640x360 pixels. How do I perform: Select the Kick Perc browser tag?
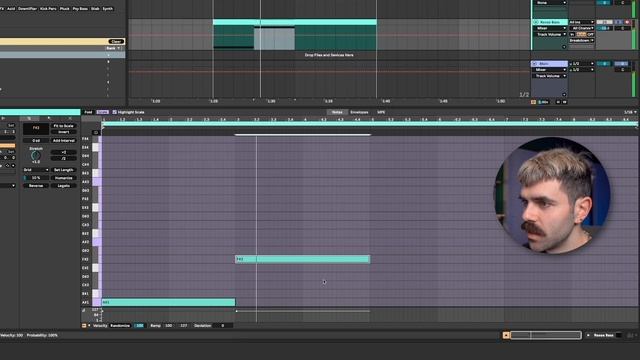(48, 9)
